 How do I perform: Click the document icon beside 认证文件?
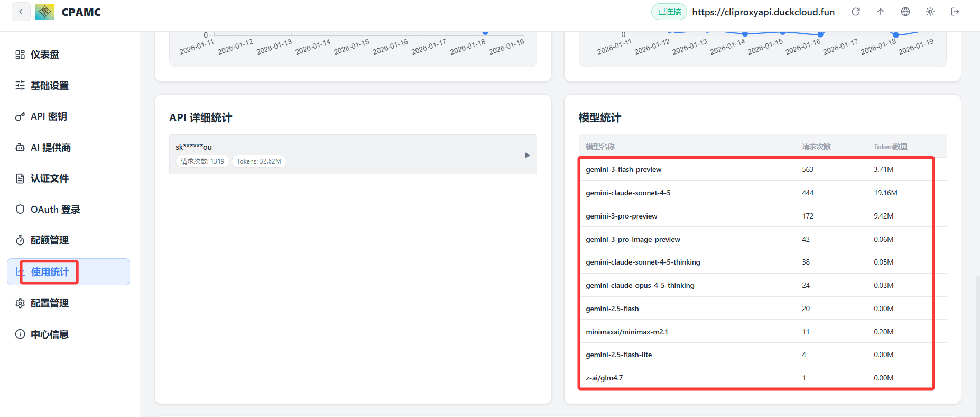tap(20, 178)
